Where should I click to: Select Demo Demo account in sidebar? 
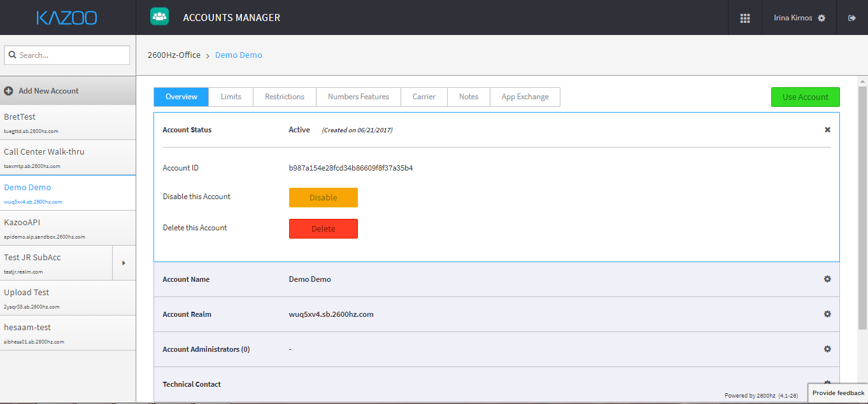tap(68, 193)
